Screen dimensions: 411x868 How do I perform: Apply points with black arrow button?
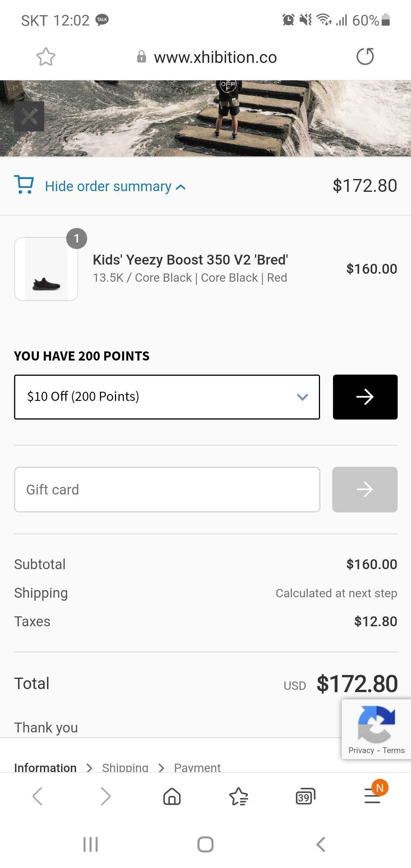[x=365, y=397]
